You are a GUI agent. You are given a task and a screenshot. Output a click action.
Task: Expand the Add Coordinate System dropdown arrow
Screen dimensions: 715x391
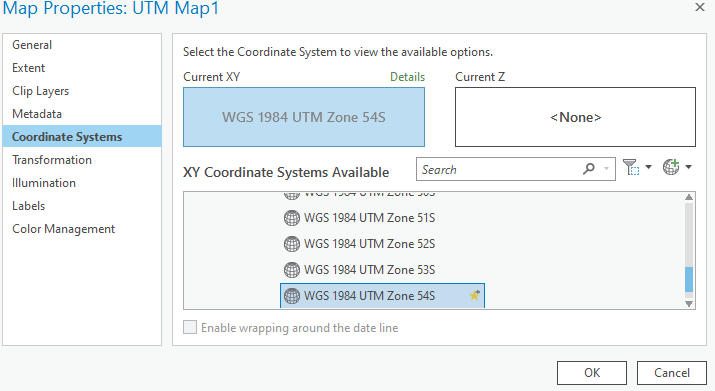(x=689, y=167)
